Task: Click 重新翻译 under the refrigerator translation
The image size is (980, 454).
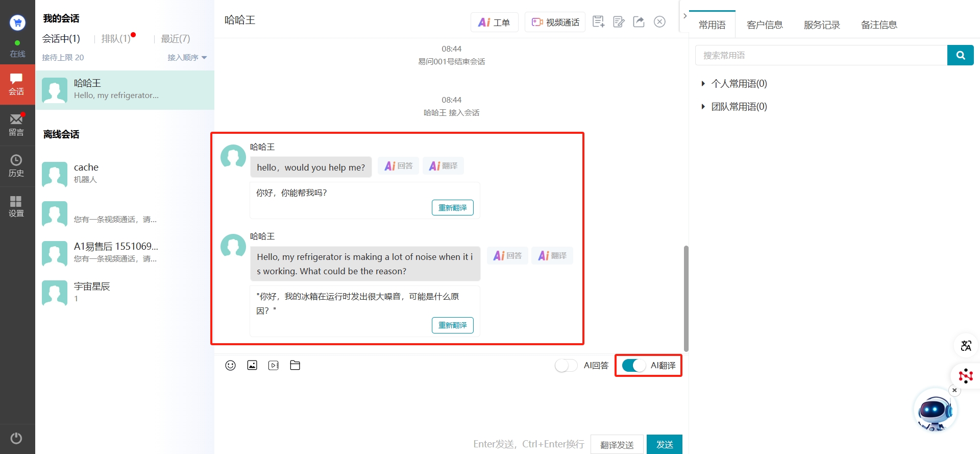Action: point(453,325)
